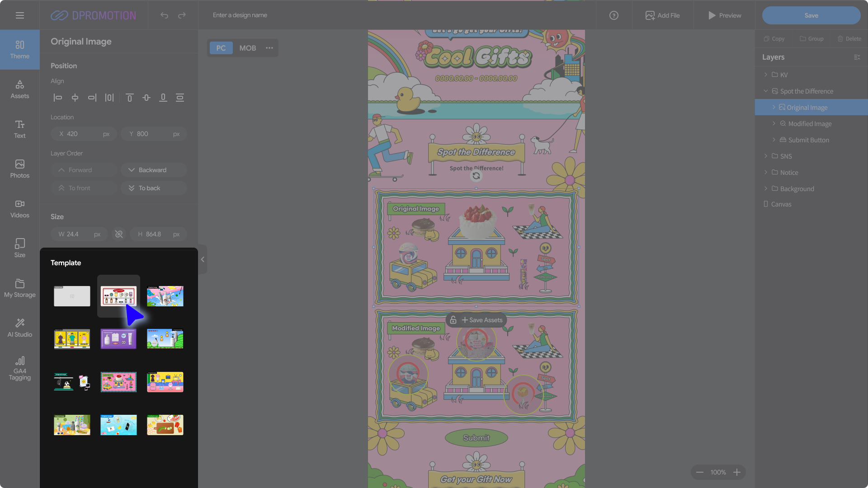Image resolution: width=868 pixels, height=488 pixels.
Task: Click the undo arrow icon
Action: coord(164,15)
